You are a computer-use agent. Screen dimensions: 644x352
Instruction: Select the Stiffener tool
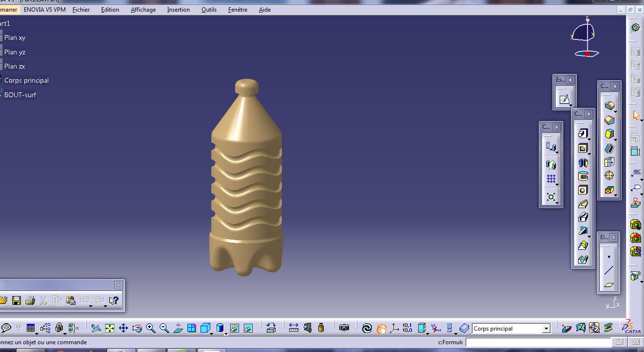point(583,231)
